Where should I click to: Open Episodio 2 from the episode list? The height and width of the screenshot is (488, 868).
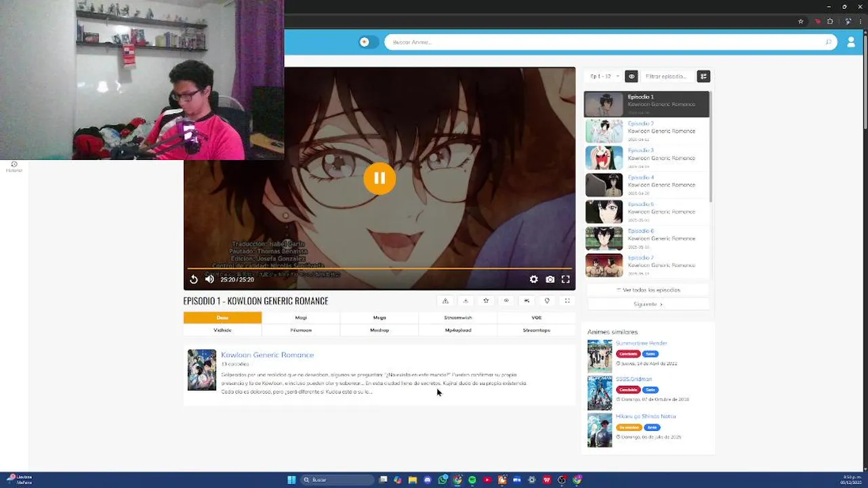point(647,131)
